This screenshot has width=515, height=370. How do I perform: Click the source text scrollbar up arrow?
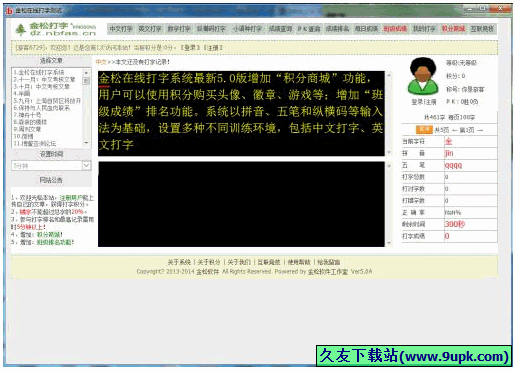tap(389, 75)
